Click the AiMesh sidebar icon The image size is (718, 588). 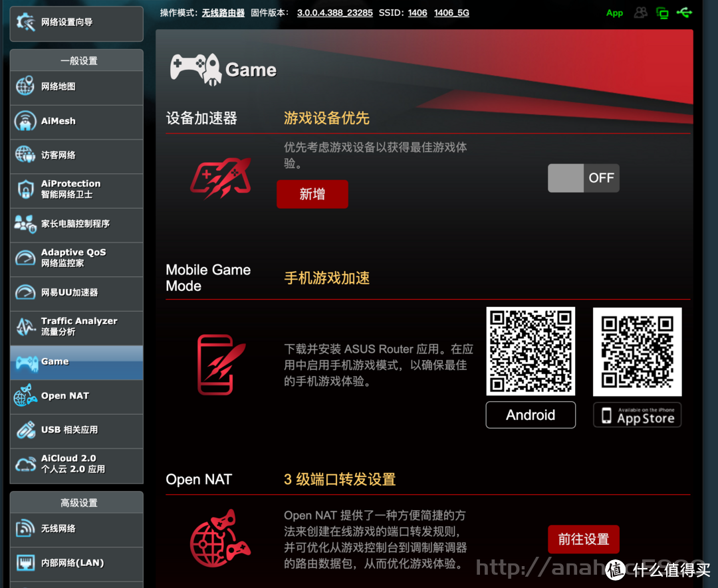(25, 121)
